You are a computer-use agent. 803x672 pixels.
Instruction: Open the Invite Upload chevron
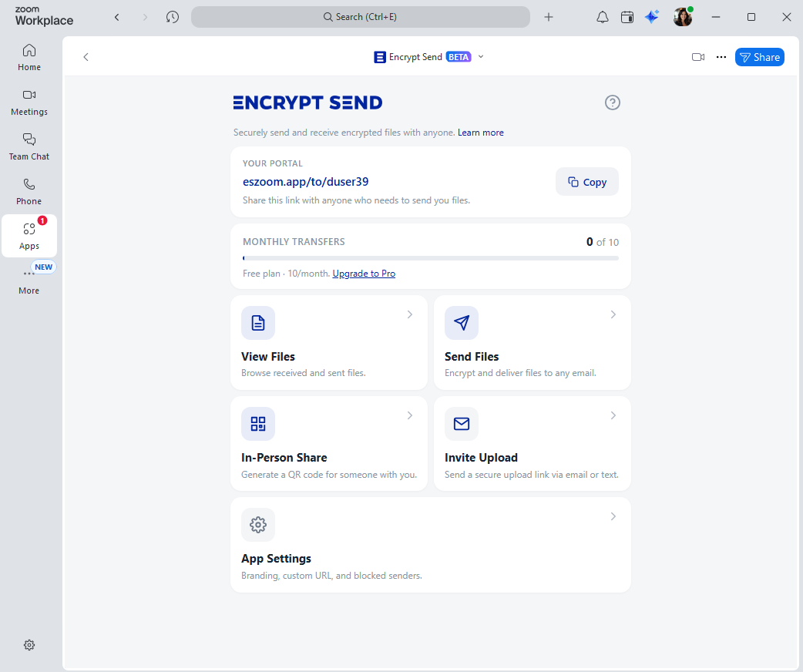tap(613, 415)
